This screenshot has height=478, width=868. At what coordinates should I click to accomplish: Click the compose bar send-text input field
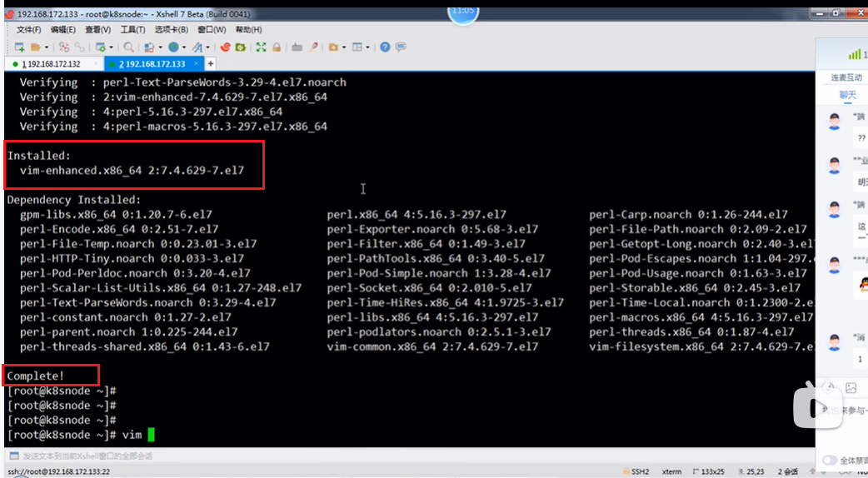(x=415, y=456)
